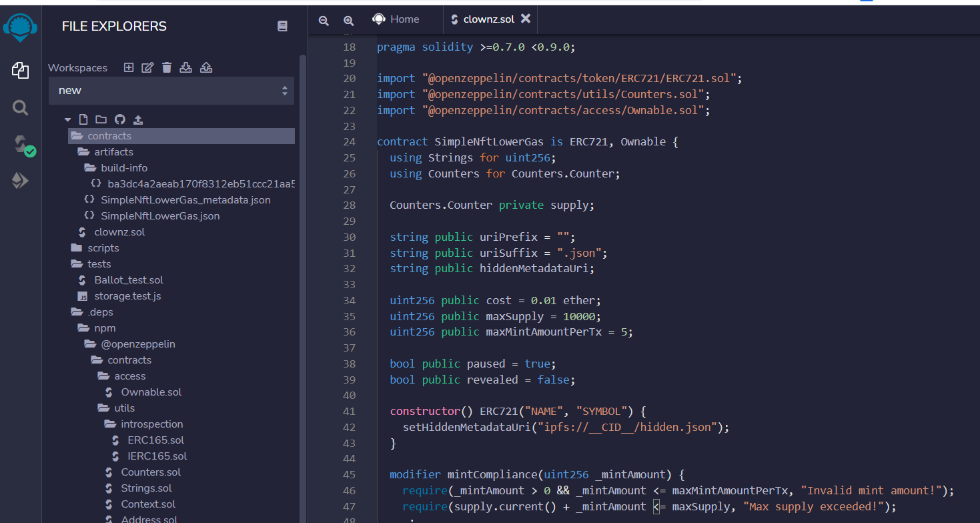Rename the current workspace
The height and width of the screenshot is (523, 980).
[x=147, y=67]
